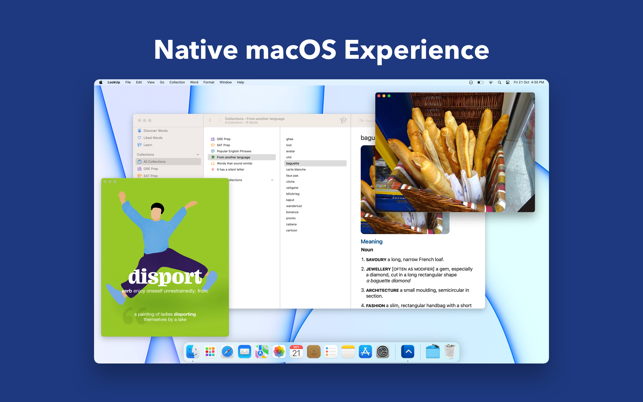Open the Notes app in the Dock
The width and height of the screenshot is (643, 402).
click(x=348, y=352)
